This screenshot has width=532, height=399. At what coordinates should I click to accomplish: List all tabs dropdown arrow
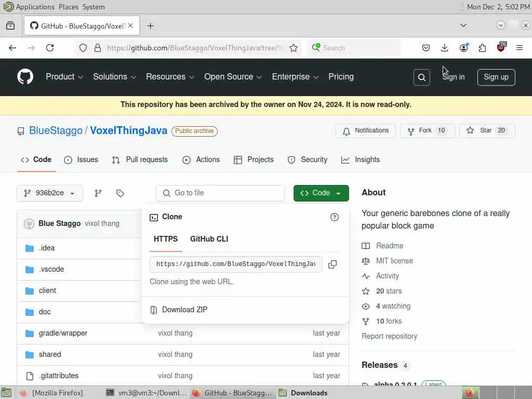[x=463, y=25]
